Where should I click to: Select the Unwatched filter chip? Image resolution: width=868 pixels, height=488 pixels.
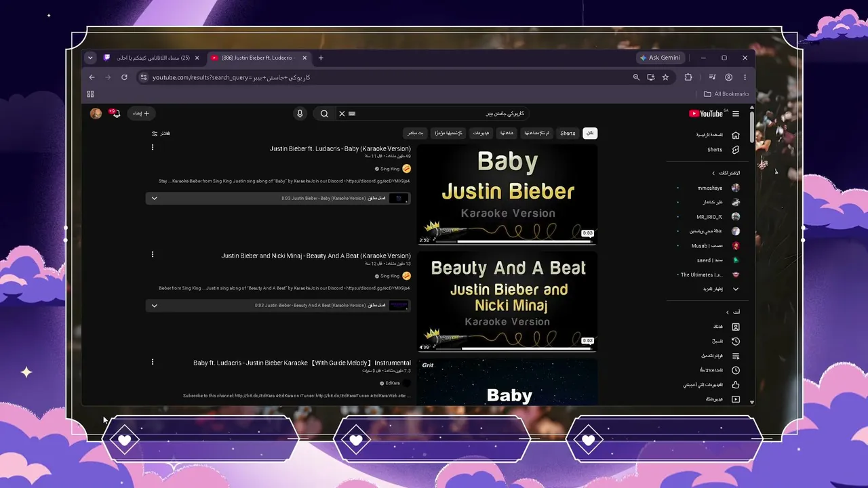(537, 133)
